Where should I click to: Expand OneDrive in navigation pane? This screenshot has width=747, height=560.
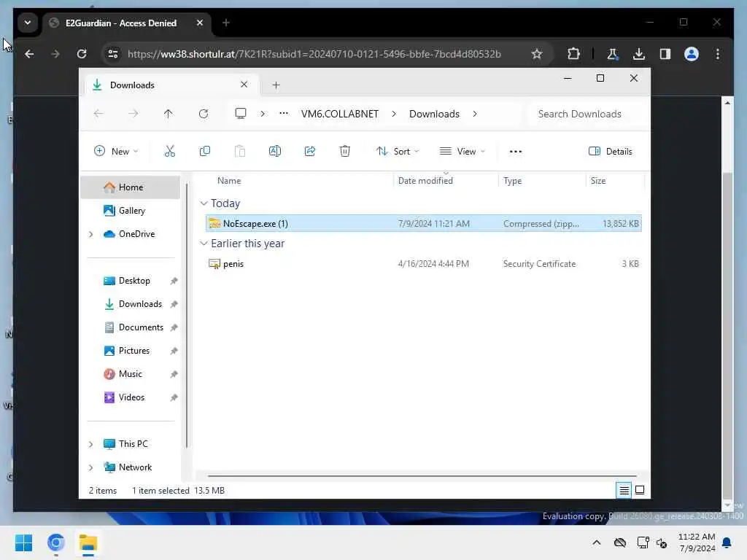(91, 234)
